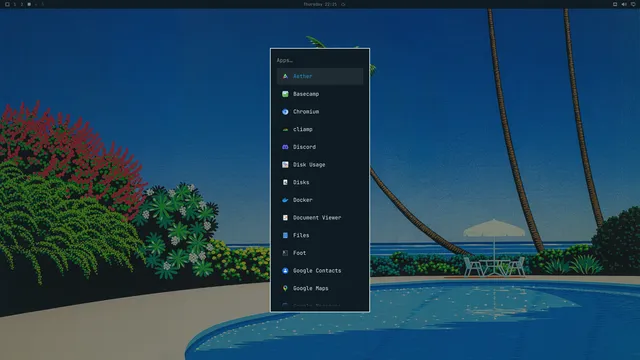Start Docker using the whale icon
640x360 pixels.
point(285,200)
